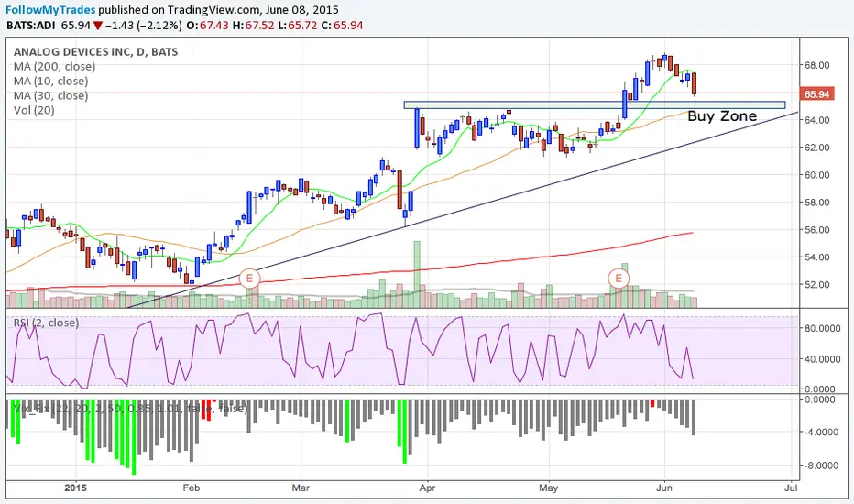This screenshot has height=504, width=854.
Task: Click the 52.00 price axis label
Action: (817, 284)
